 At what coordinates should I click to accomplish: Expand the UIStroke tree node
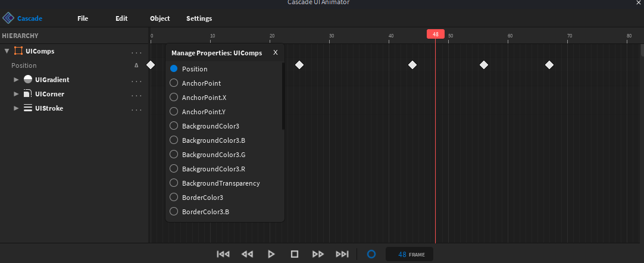16,108
